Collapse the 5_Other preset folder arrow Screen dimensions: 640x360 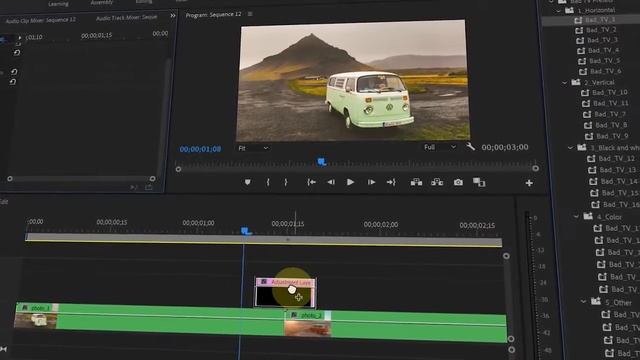coord(584,302)
